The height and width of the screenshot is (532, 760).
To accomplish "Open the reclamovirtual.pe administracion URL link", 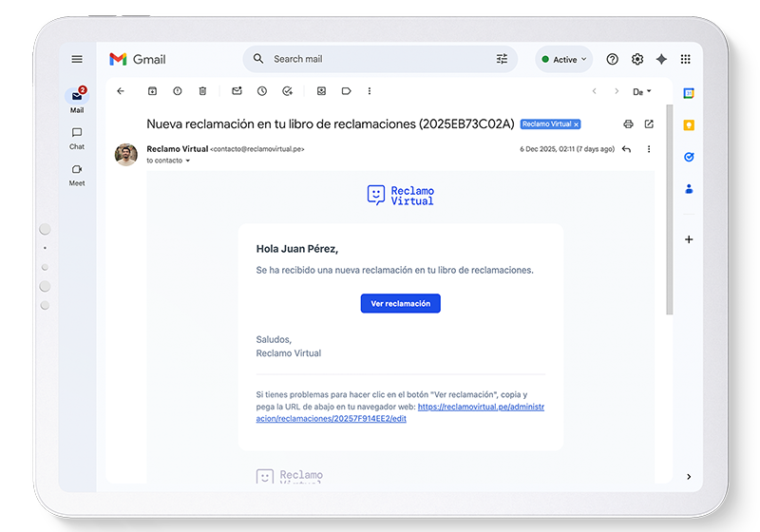I will 400,413.
